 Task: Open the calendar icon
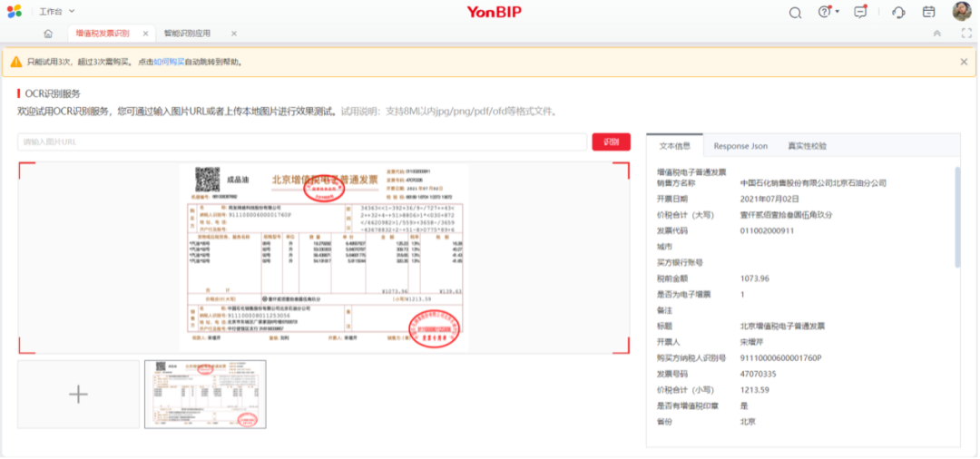pyautogui.click(x=929, y=12)
